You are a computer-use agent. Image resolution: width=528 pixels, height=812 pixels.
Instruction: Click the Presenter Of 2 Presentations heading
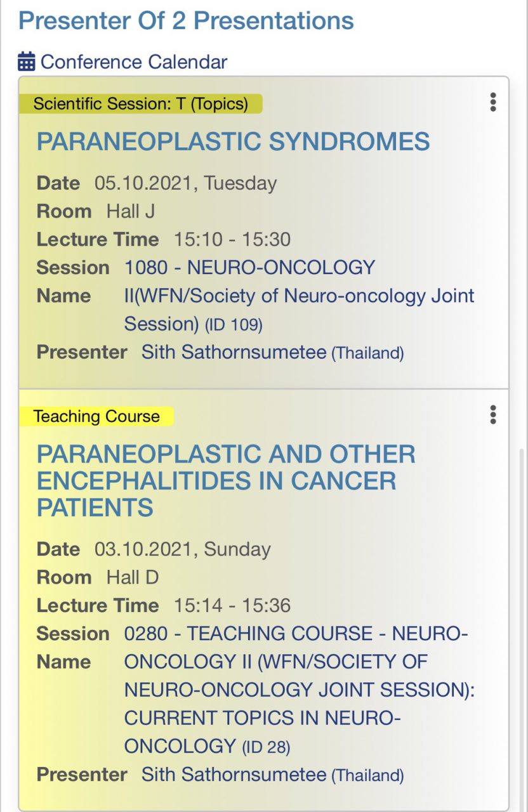click(186, 20)
